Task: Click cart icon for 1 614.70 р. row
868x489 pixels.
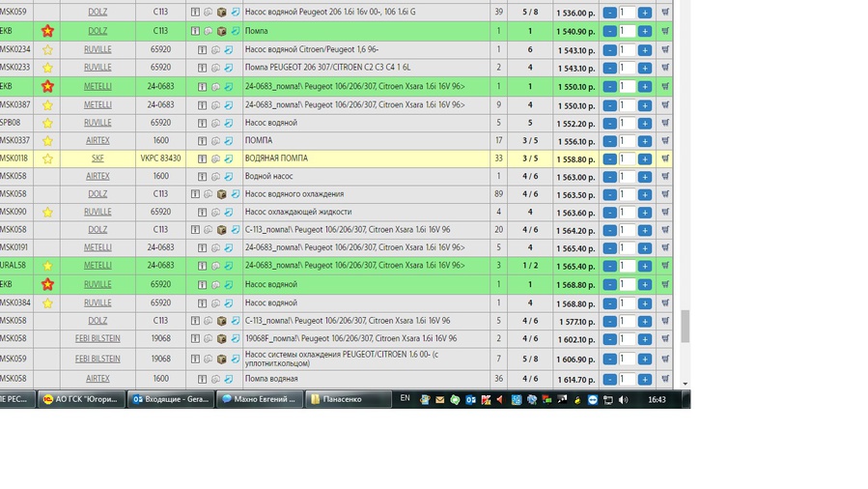Action: click(x=665, y=379)
